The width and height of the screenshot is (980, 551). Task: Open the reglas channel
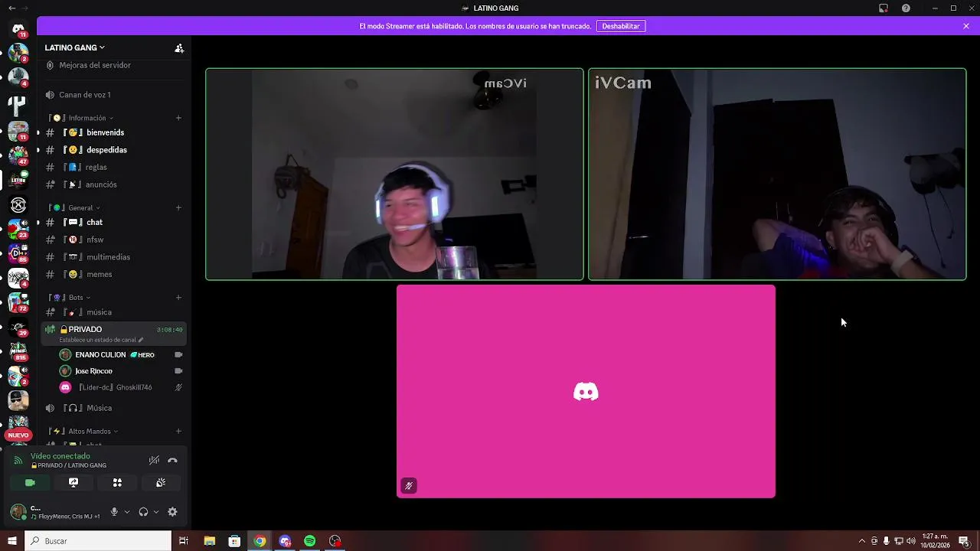tap(113, 167)
